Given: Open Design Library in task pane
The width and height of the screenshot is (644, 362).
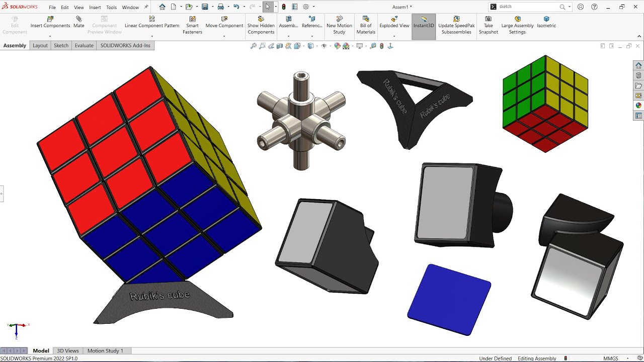Looking at the screenshot, I should coord(638,75).
